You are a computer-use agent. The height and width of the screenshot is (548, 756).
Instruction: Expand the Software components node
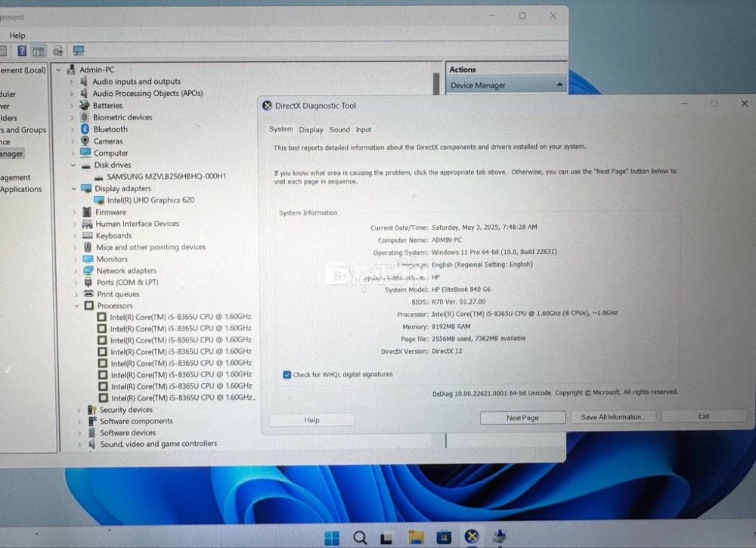tap(79, 421)
